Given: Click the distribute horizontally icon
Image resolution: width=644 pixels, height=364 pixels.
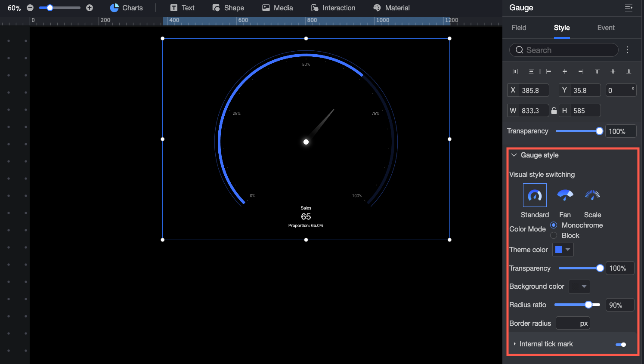Looking at the screenshot, I should 515,71.
